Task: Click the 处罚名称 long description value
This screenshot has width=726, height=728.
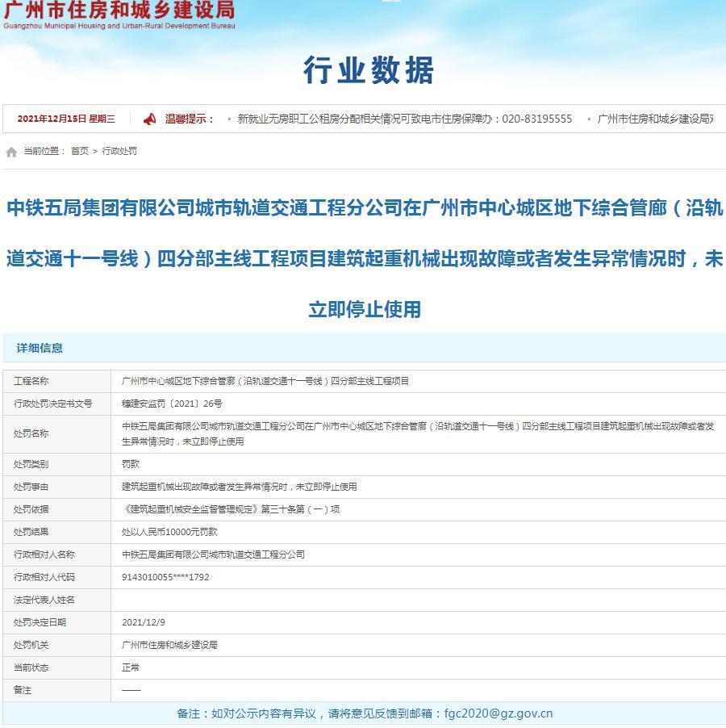Action: [418, 433]
